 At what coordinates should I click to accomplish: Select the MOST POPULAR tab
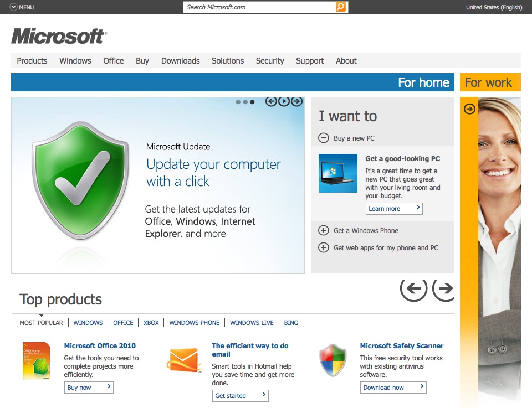tap(41, 323)
